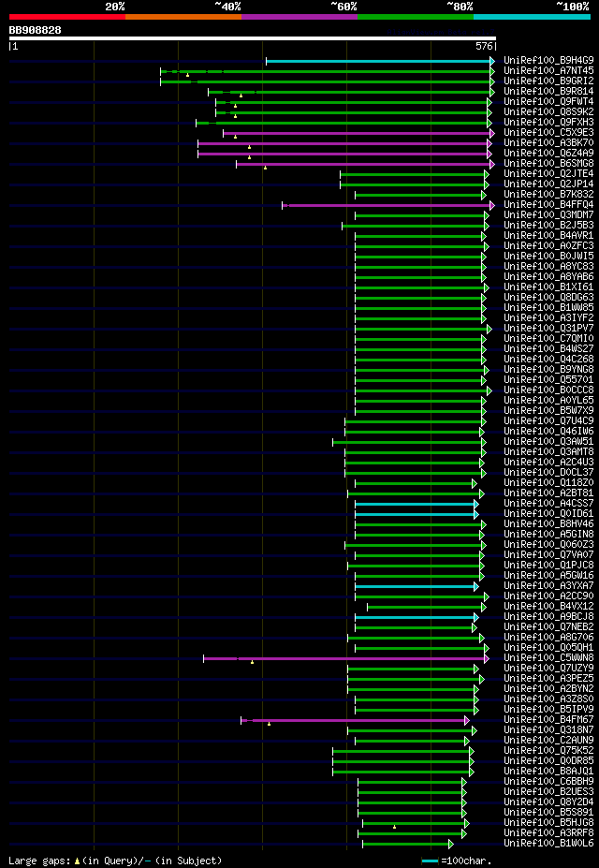Screen dimensions: 599x868
Task: Select label UniRef100_Q9FXH3
Action: [x=549, y=122]
